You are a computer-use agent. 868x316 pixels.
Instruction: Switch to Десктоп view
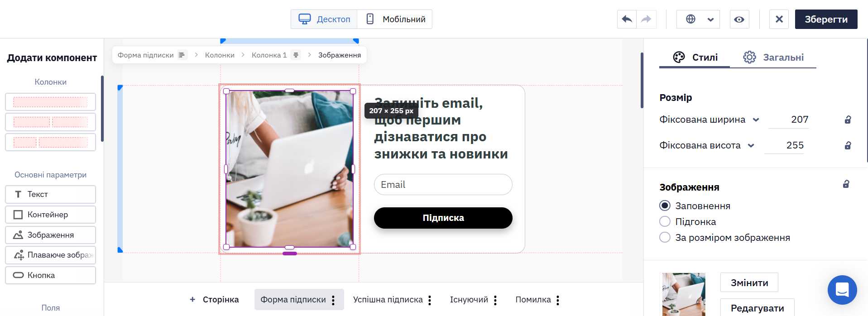tap(324, 19)
